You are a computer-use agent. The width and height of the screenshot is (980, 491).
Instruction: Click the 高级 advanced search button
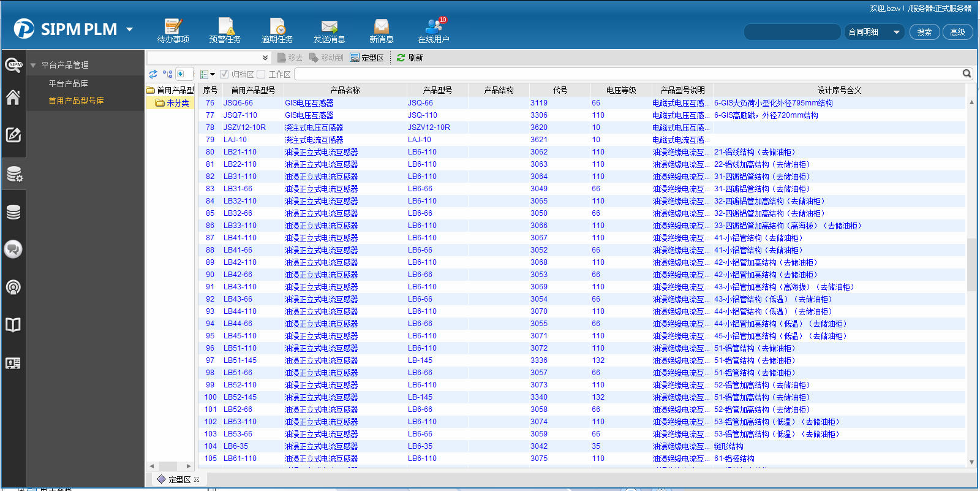pos(957,32)
